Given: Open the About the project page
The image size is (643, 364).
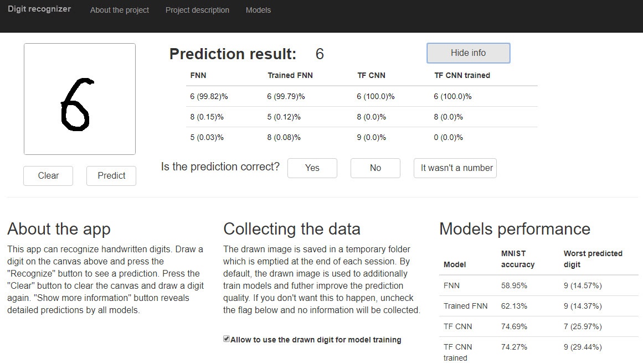Looking at the screenshot, I should pos(120,10).
